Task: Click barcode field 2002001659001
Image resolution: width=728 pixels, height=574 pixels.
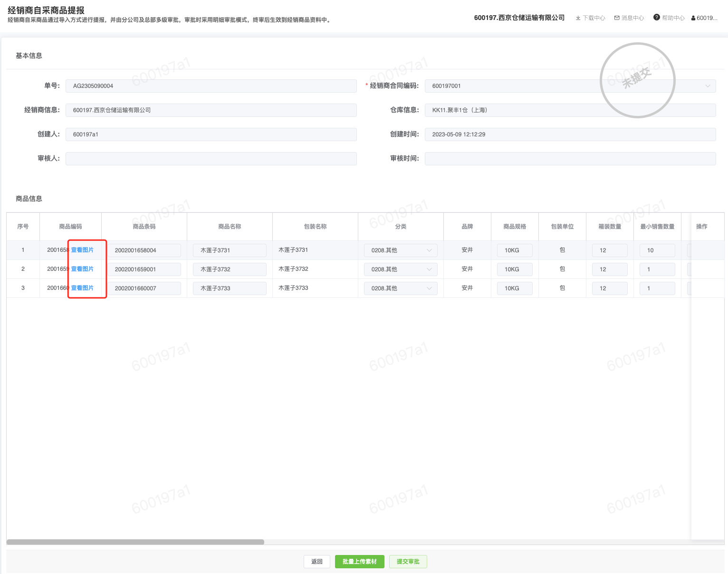Action: [x=144, y=269]
